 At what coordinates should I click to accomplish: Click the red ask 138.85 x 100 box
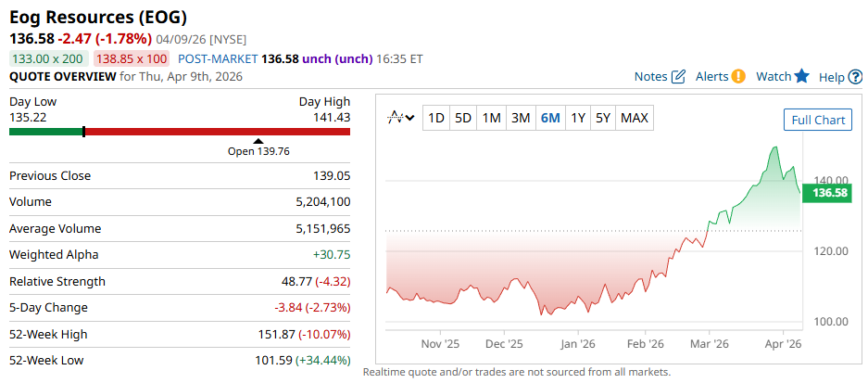pyautogui.click(x=131, y=58)
